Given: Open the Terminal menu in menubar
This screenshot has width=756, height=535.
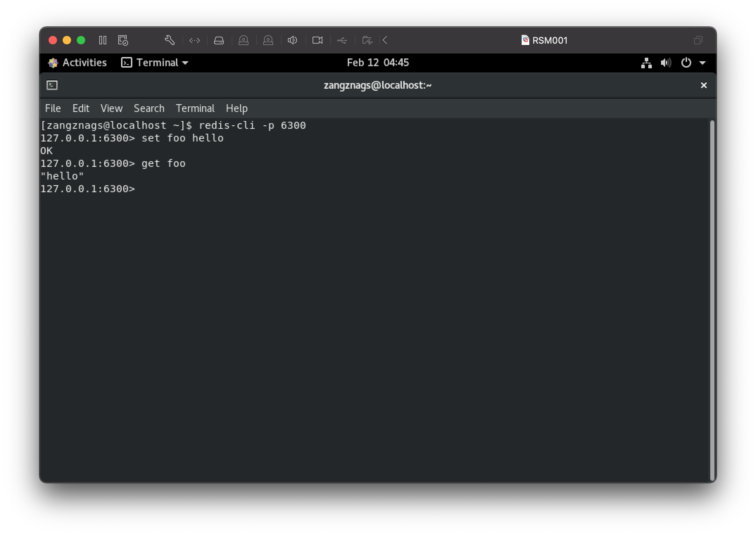Looking at the screenshot, I should (195, 108).
